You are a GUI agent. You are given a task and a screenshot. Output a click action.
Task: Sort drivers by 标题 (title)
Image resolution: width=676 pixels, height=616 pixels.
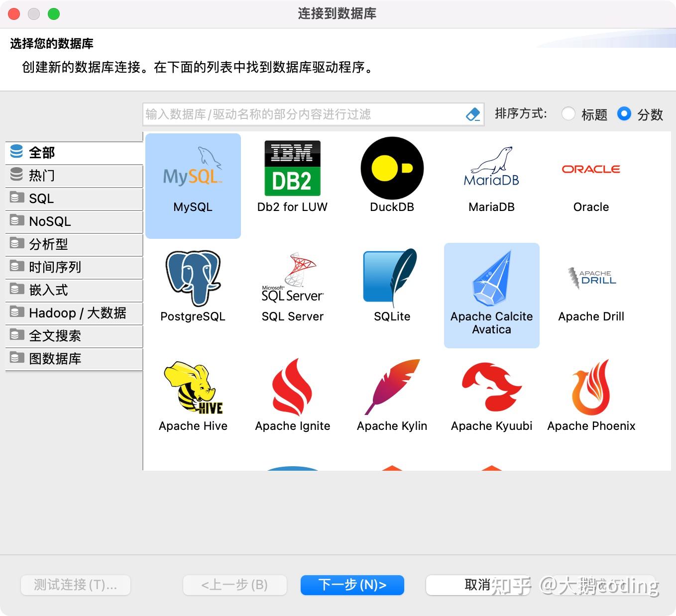coord(568,114)
